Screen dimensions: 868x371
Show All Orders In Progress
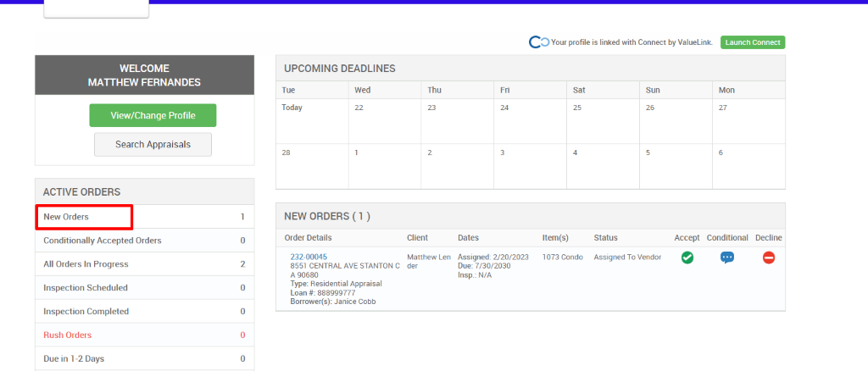(144, 264)
